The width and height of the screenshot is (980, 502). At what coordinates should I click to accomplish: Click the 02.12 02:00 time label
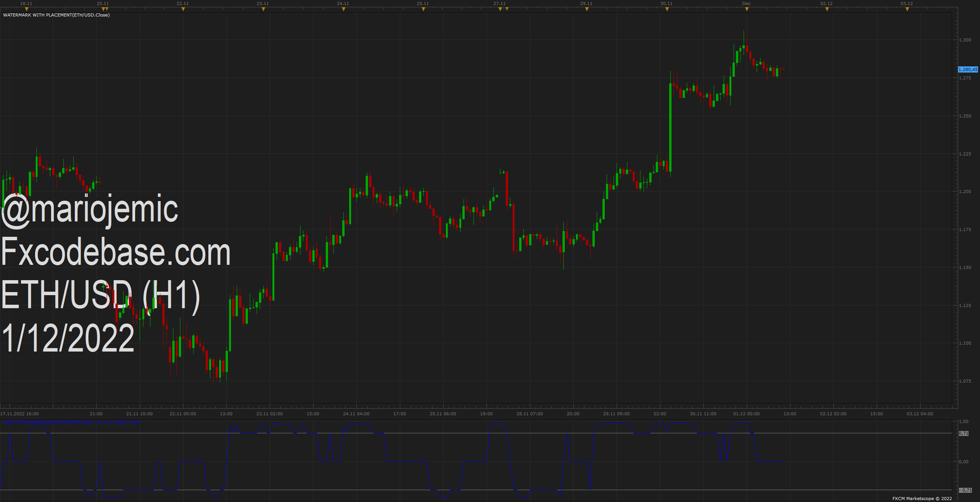coord(833,414)
